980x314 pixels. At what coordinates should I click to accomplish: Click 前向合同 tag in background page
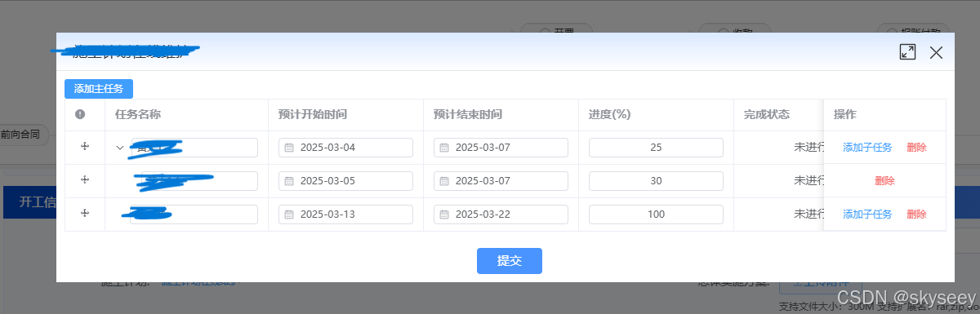[21, 135]
